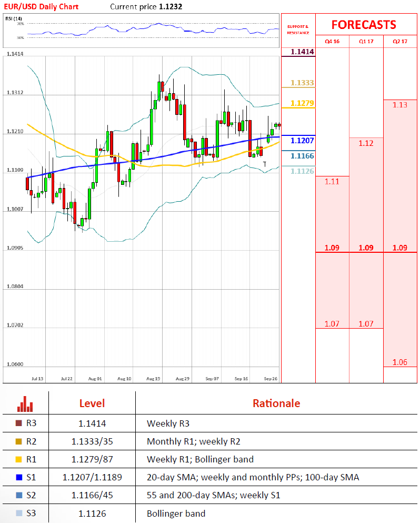Click the Sep 16 date axis label

242,379
